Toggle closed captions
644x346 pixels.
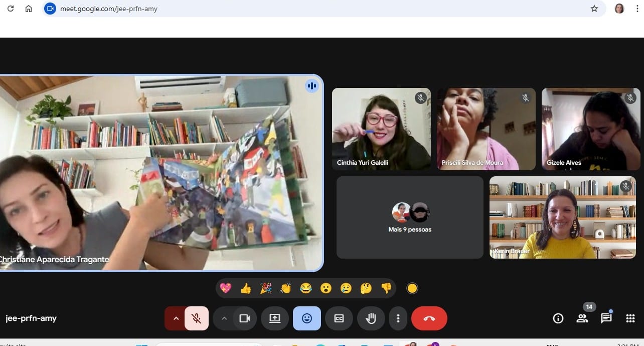339,318
